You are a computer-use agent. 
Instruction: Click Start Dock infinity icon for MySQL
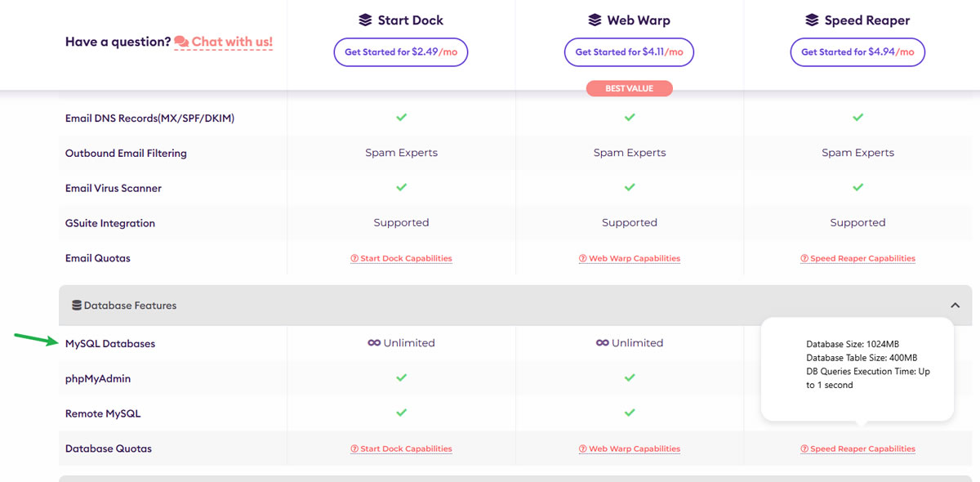[374, 343]
